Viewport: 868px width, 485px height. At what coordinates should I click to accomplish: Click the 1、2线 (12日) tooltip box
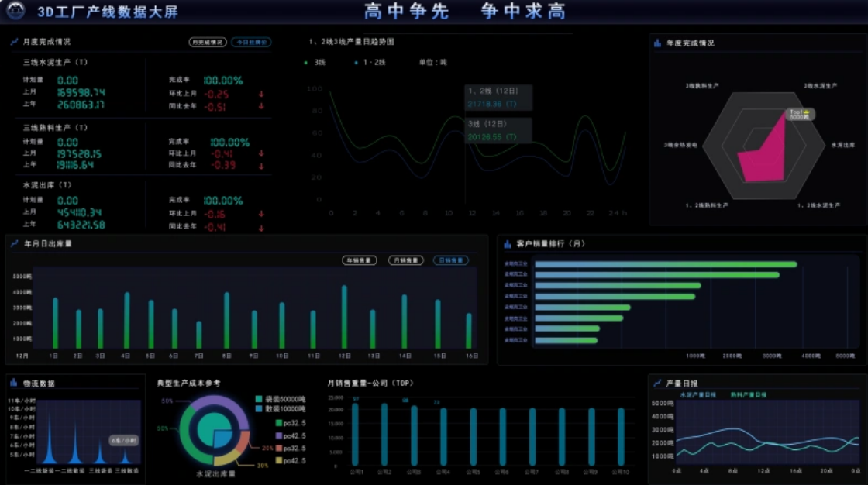[498, 98]
